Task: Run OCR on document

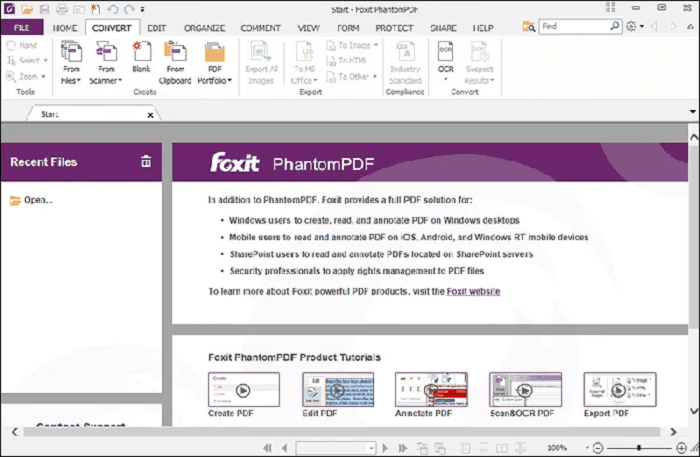Action: pos(446,60)
